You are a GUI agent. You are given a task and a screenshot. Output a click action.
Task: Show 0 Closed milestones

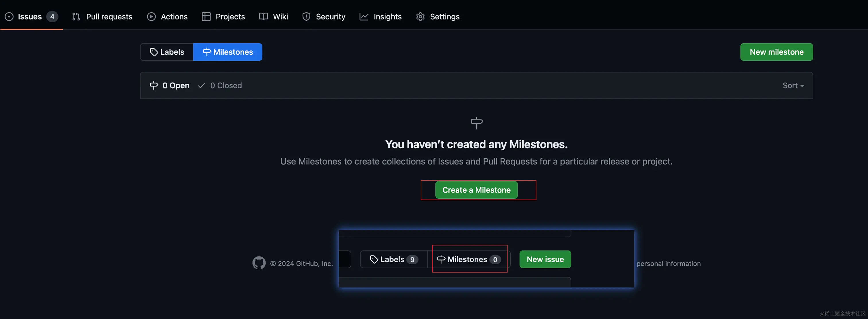coord(220,85)
